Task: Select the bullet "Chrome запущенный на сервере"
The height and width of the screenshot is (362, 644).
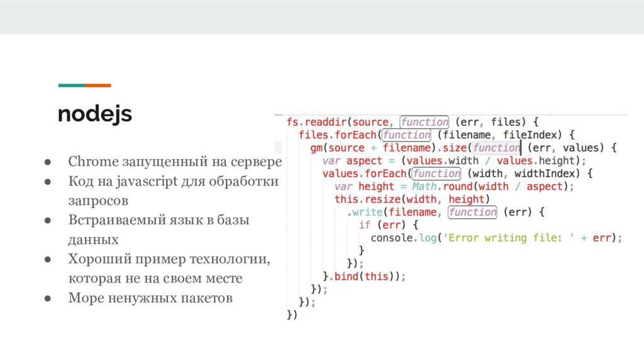Action: click(175, 162)
